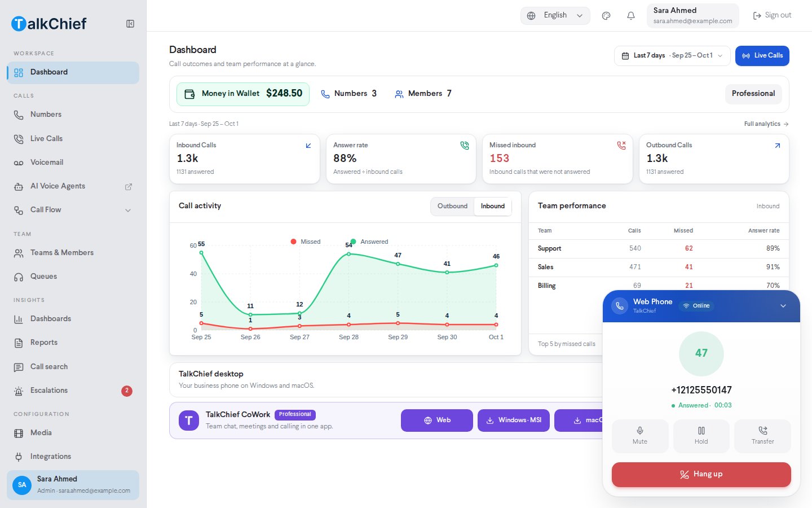The width and height of the screenshot is (812, 508).
Task: Mute the active web phone call
Action: coord(640,436)
